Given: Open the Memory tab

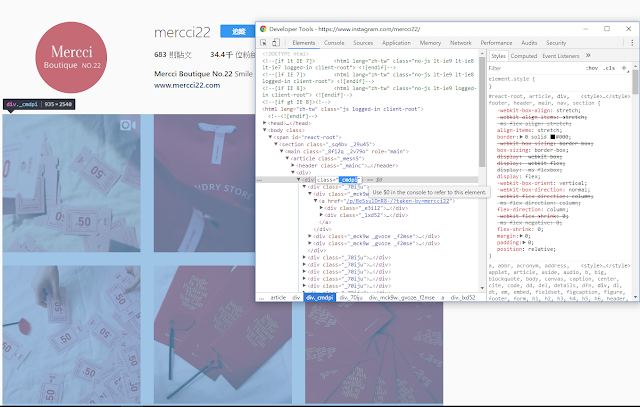Looking at the screenshot, I should coord(430,43).
